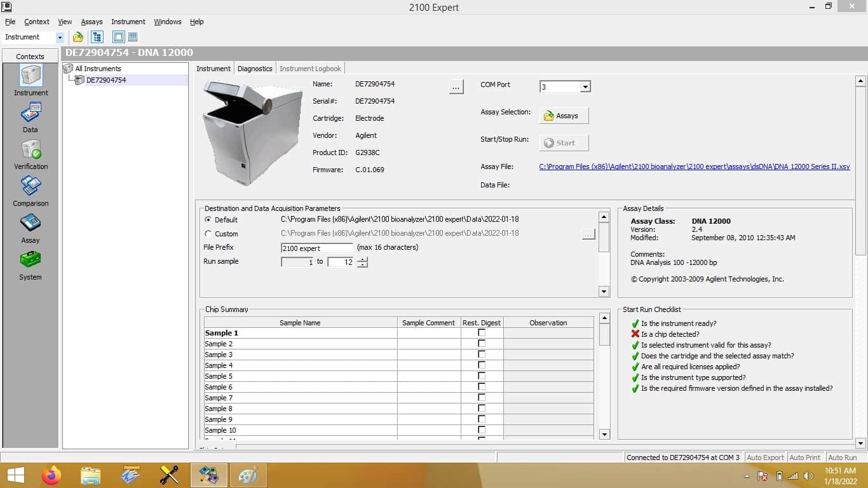Choose the Custom data destination option
Screen dimensions: 868x488
click(208, 233)
